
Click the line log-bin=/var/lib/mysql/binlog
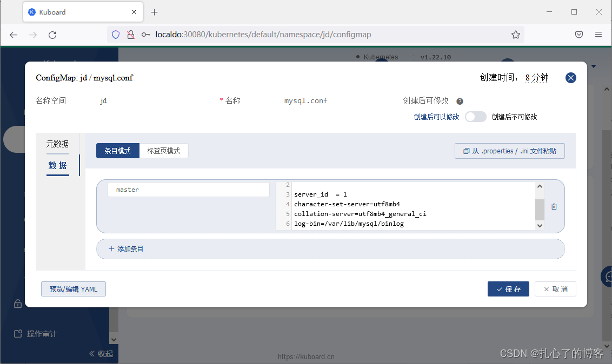click(349, 224)
